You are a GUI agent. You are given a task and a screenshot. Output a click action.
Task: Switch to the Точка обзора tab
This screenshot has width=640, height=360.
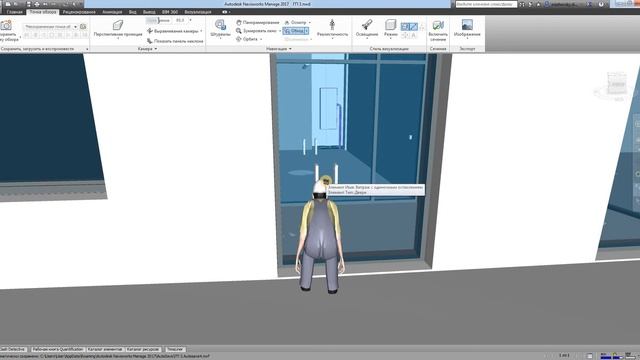(42, 12)
